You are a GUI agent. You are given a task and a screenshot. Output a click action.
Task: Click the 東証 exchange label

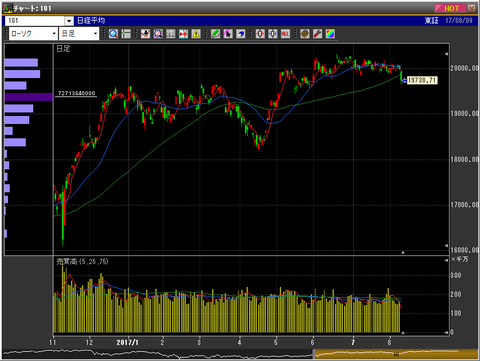click(431, 21)
